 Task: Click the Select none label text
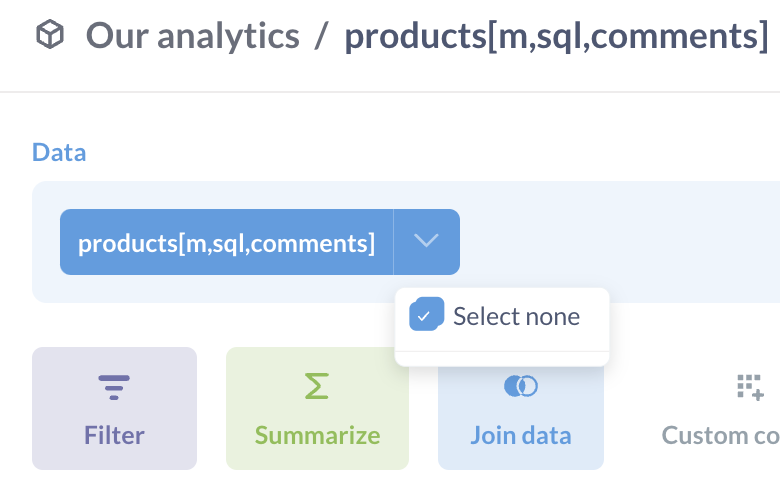point(516,316)
